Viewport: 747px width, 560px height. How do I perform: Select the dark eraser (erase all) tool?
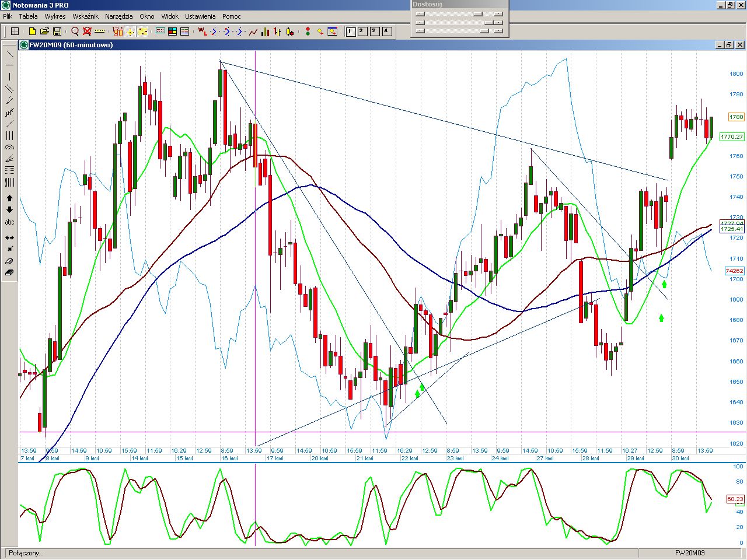tap(10, 272)
